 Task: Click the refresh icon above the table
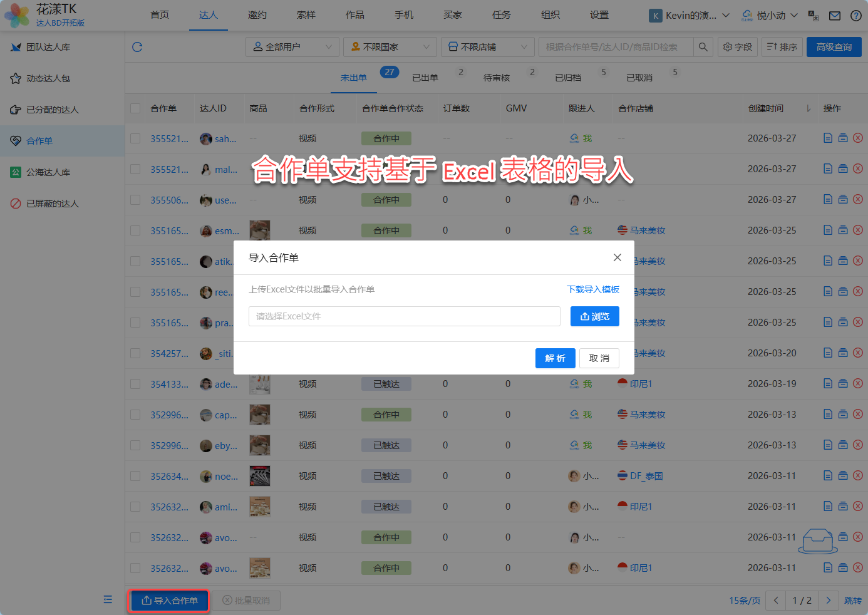137,47
